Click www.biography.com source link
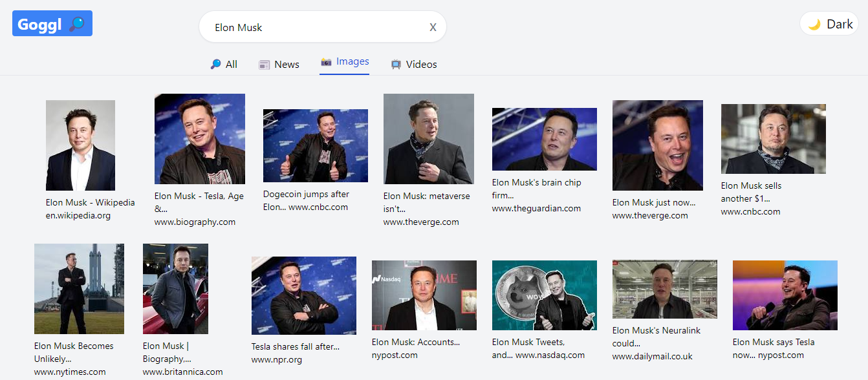This screenshot has width=868, height=380. [x=195, y=222]
